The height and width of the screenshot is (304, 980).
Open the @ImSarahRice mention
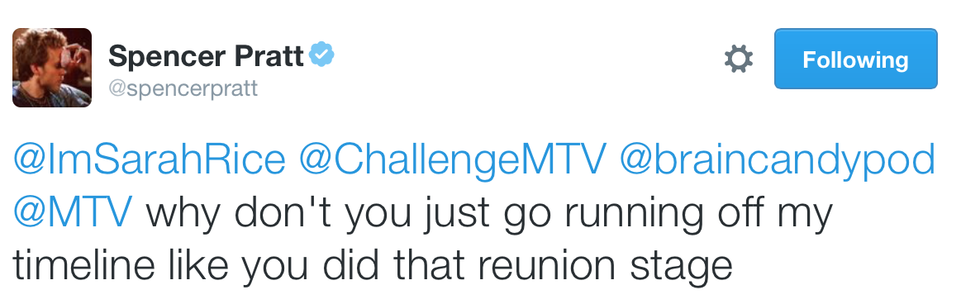150,160
